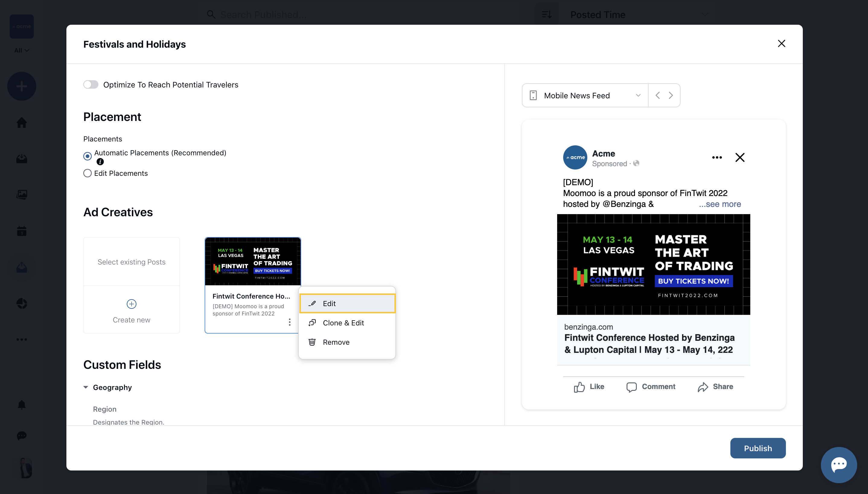868x494 pixels.
Task: Click the Like icon on ad preview
Action: coord(578,387)
